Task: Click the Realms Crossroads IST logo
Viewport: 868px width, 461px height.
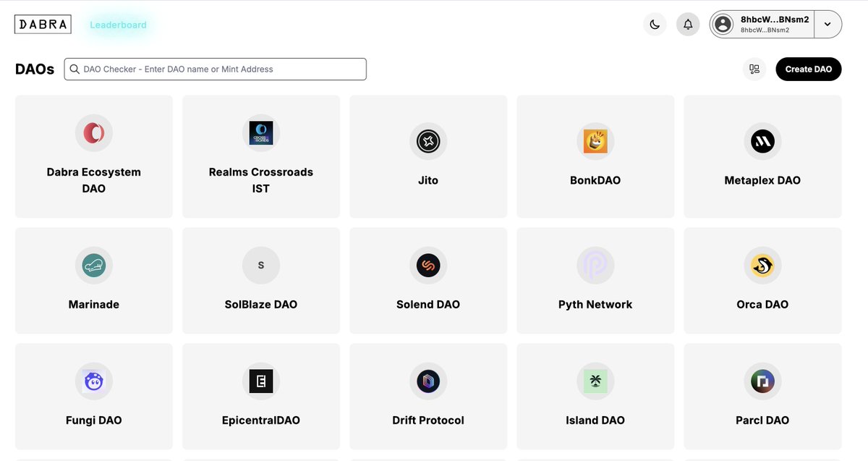Action: [x=261, y=133]
